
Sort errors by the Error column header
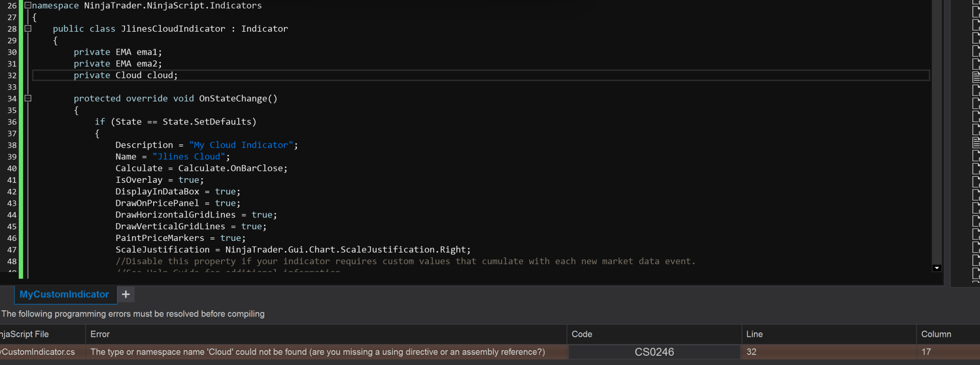click(x=100, y=334)
